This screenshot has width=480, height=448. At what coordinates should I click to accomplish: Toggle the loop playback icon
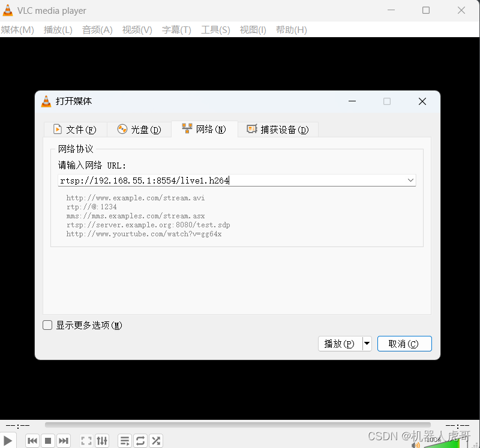click(140, 440)
